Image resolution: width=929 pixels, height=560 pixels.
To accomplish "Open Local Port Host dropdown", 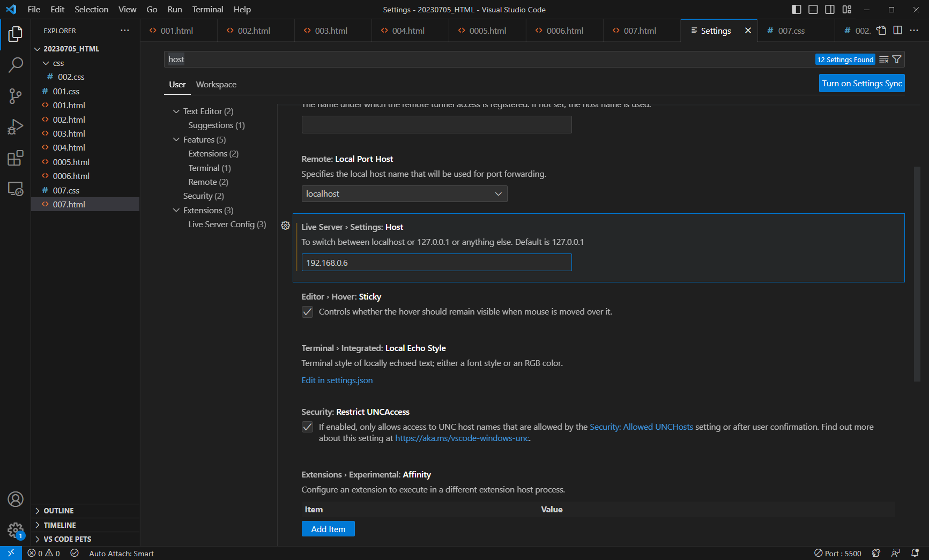I will [x=405, y=194].
